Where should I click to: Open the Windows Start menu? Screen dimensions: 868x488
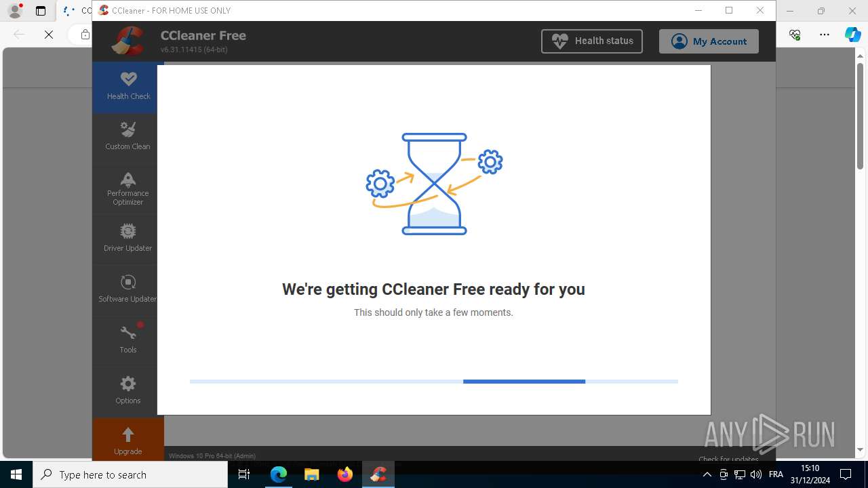pyautogui.click(x=16, y=474)
